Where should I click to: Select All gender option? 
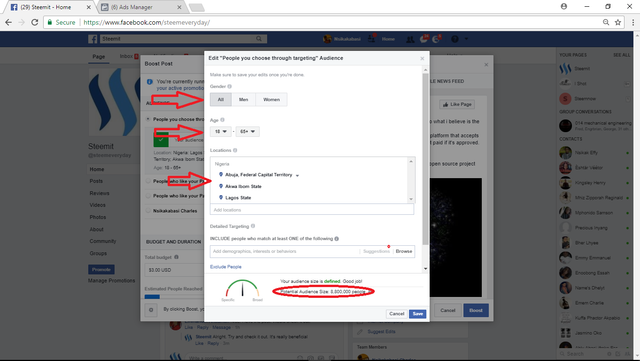pos(221,99)
